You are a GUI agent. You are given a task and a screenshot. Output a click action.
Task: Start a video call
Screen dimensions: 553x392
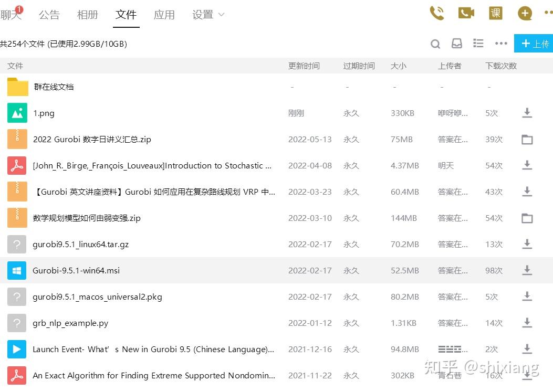tap(466, 14)
